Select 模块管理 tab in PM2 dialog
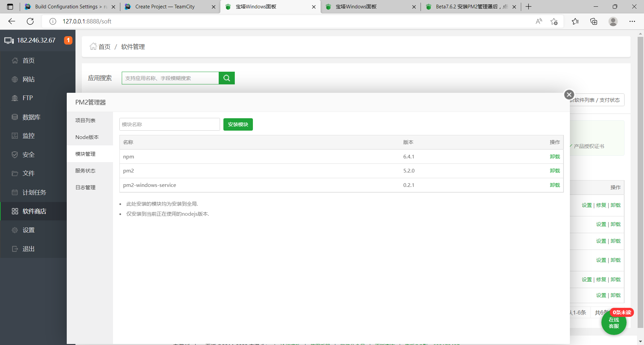 (x=90, y=154)
